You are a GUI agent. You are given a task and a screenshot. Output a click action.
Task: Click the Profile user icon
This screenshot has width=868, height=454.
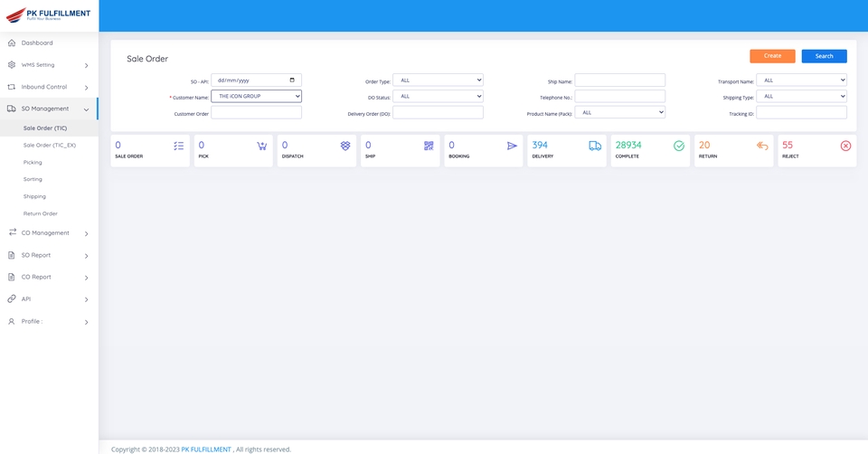tap(12, 321)
